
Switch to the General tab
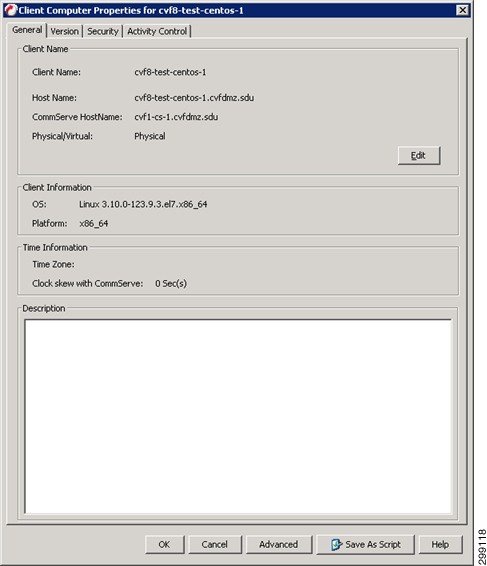27,30
